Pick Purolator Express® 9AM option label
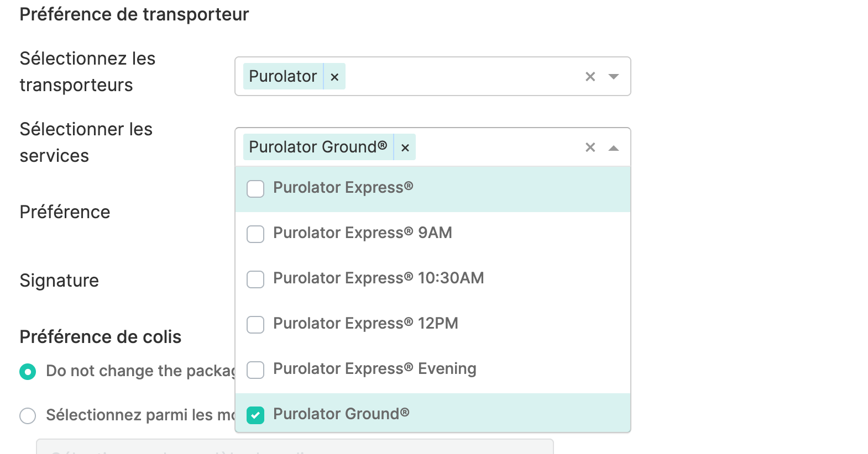Screen dimensions: 868x454 [362, 233]
